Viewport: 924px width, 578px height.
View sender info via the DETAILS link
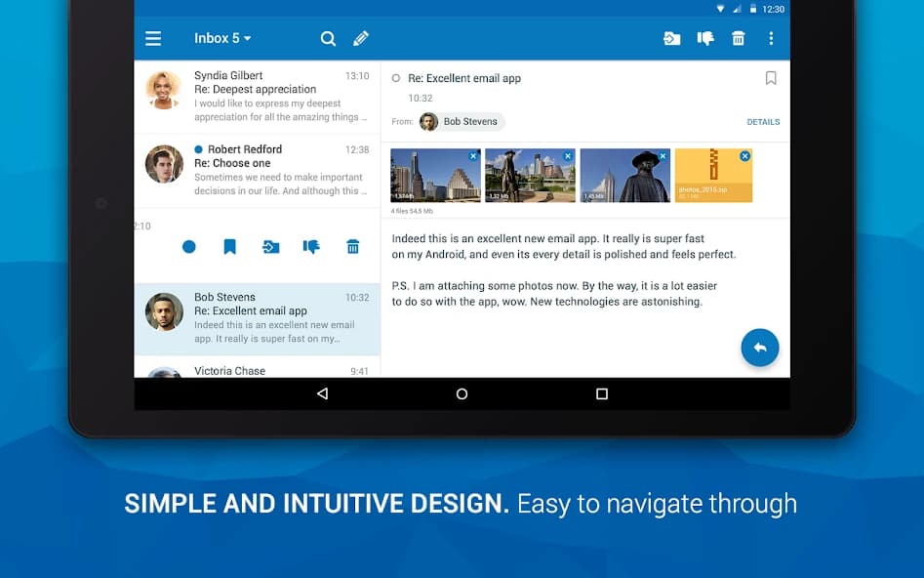click(763, 121)
